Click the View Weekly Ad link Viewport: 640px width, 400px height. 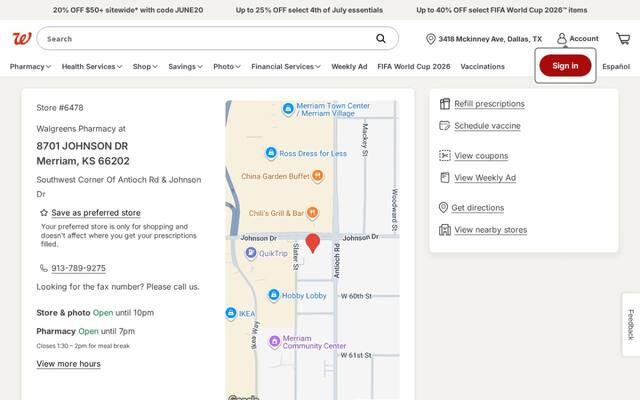pos(485,178)
